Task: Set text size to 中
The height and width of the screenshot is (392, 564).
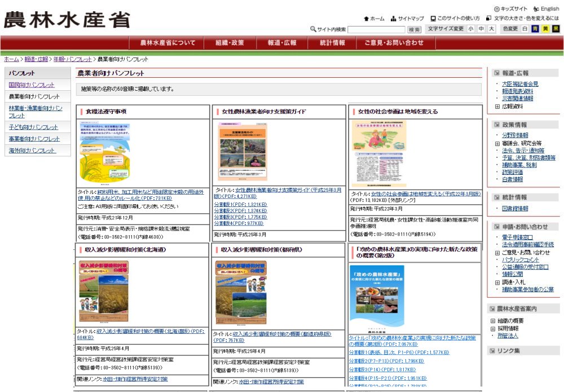Action: coord(481,29)
